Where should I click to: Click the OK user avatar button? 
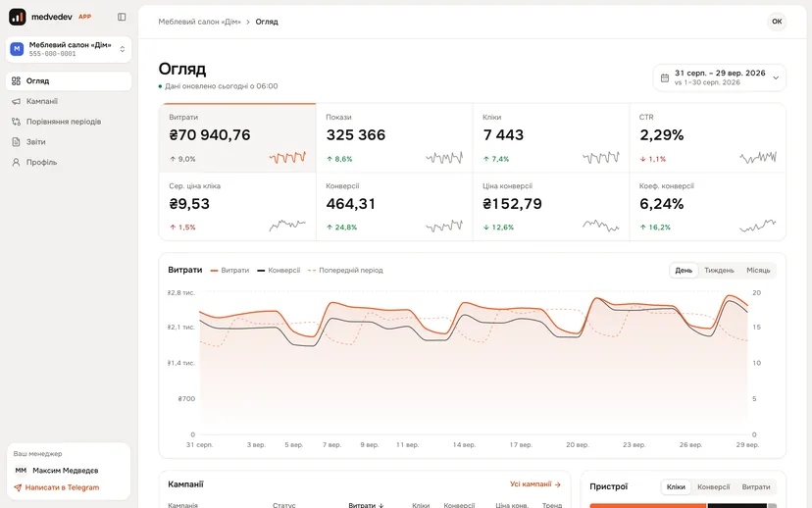click(777, 22)
